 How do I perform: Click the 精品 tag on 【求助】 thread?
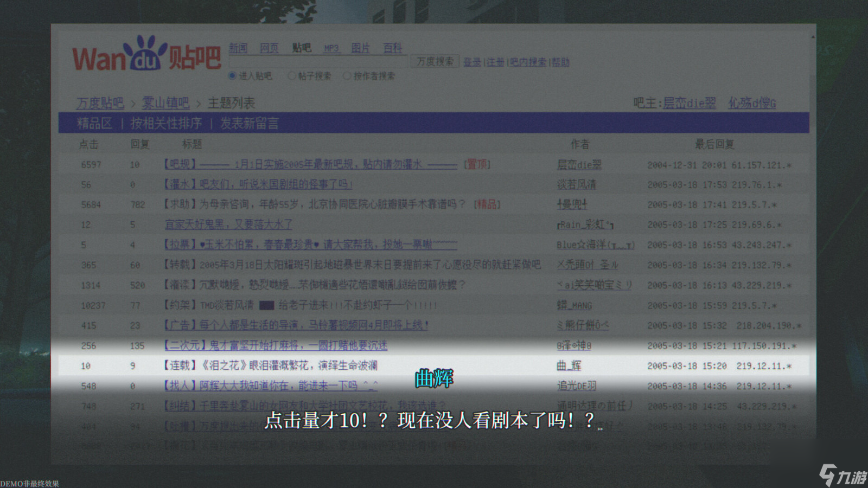coord(487,204)
